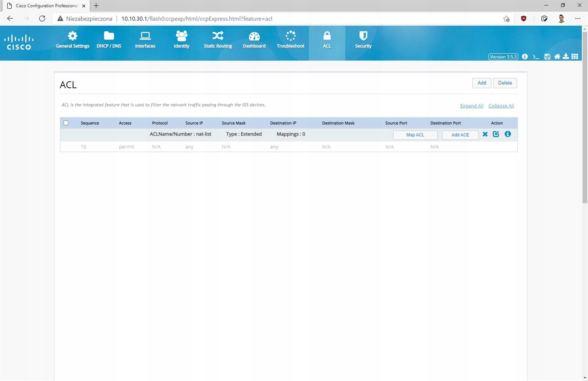Open the Security section
Image resolution: width=588 pixels, height=381 pixels.
pyautogui.click(x=363, y=40)
